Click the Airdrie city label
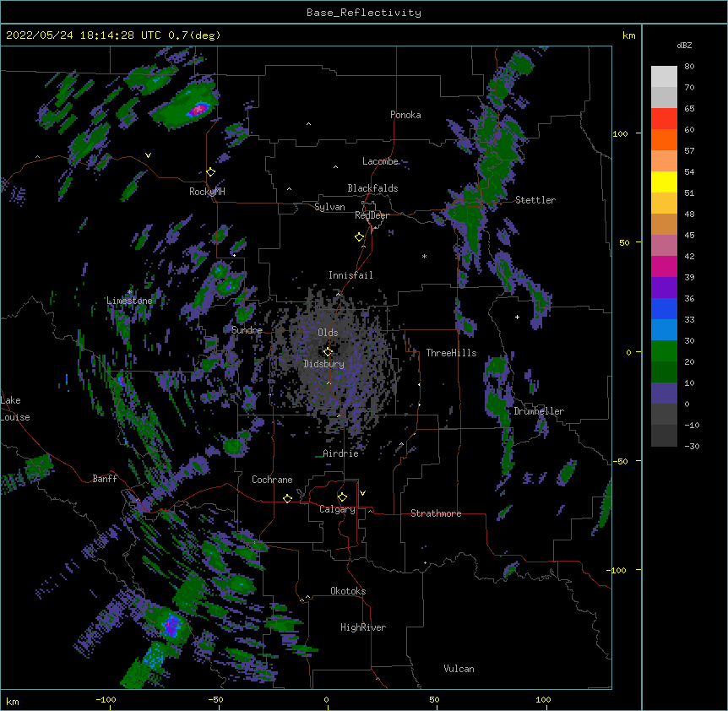Screen dimensions: 728x711 pyautogui.click(x=340, y=453)
